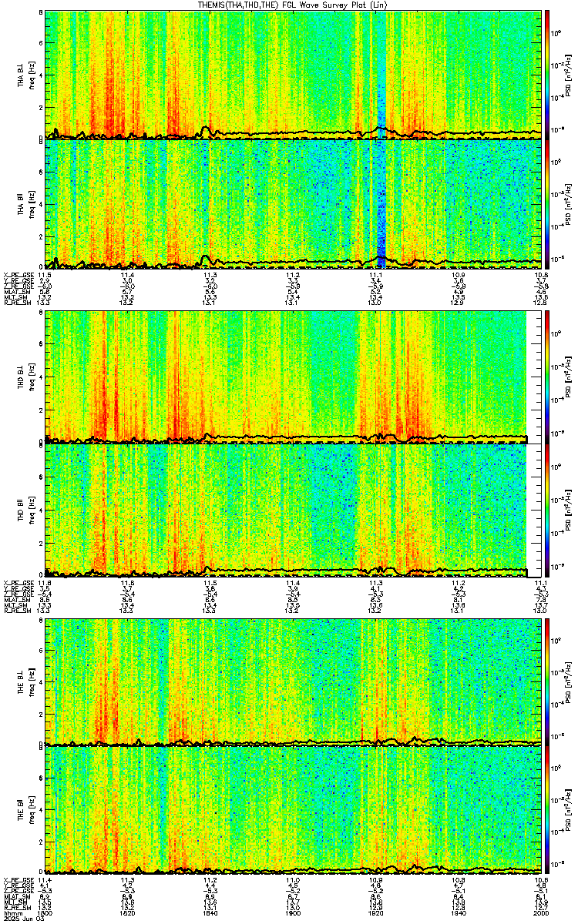Click the 1820 time tick label
The height and width of the screenshot is (924, 578).
(128, 913)
